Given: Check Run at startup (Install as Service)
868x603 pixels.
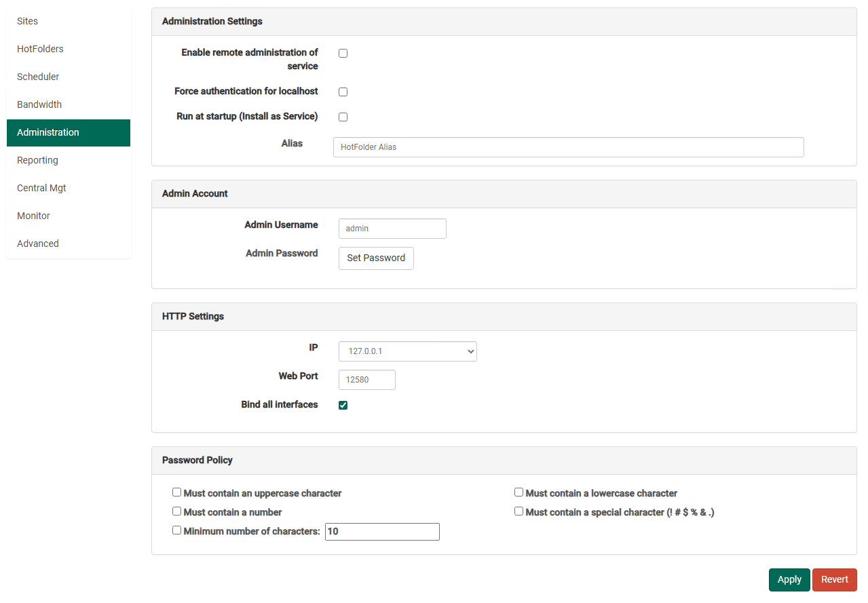Looking at the screenshot, I should tap(343, 117).
